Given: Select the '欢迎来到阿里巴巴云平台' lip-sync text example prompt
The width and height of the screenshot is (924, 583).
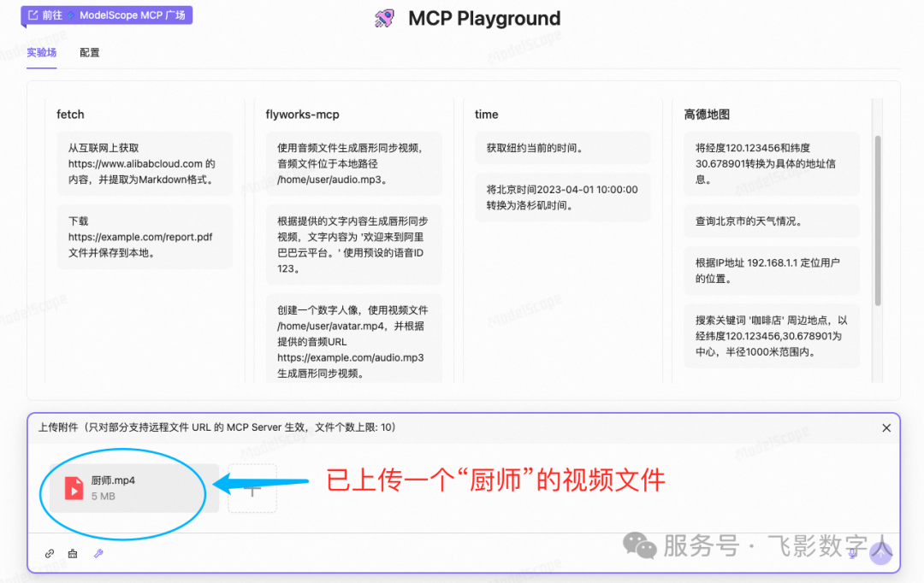Looking at the screenshot, I should (353, 244).
